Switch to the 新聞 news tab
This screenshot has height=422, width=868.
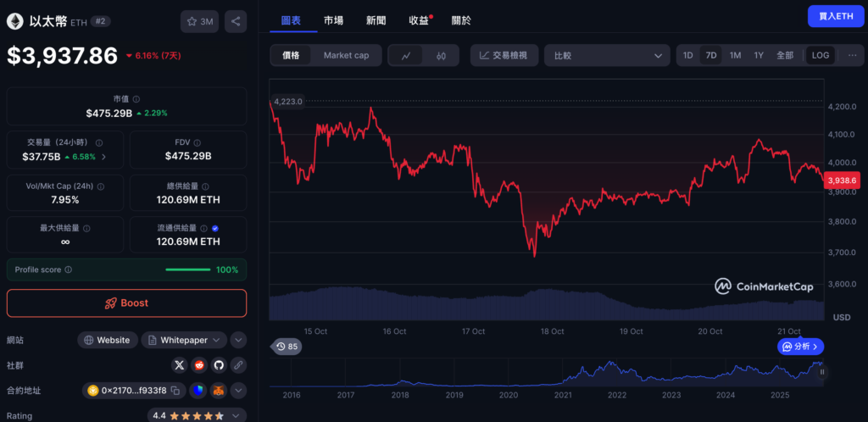(376, 19)
